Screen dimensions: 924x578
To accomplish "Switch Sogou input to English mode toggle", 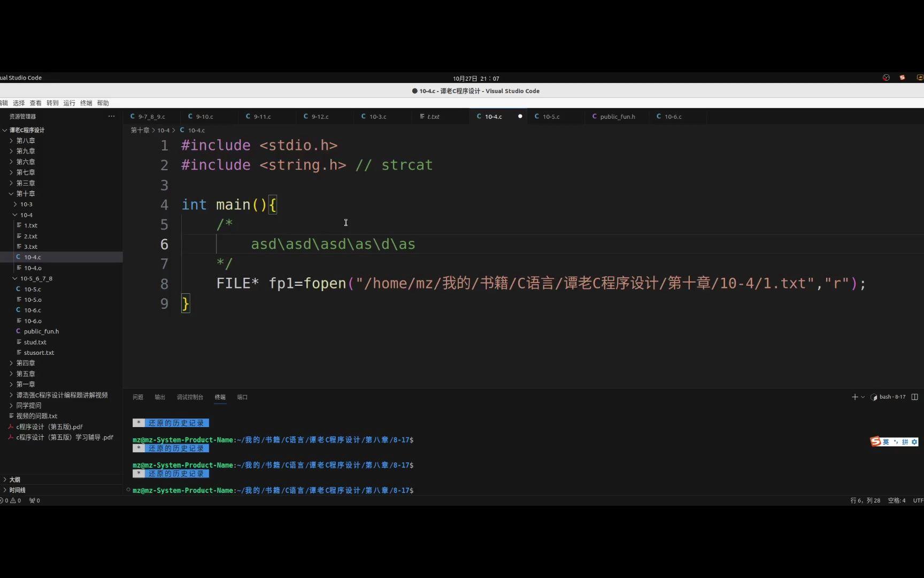I will pyautogui.click(x=886, y=442).
